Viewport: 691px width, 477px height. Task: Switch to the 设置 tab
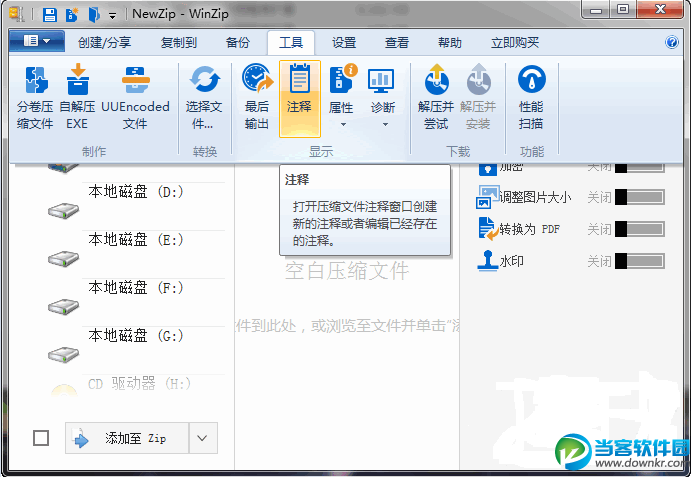click(344, 43)
